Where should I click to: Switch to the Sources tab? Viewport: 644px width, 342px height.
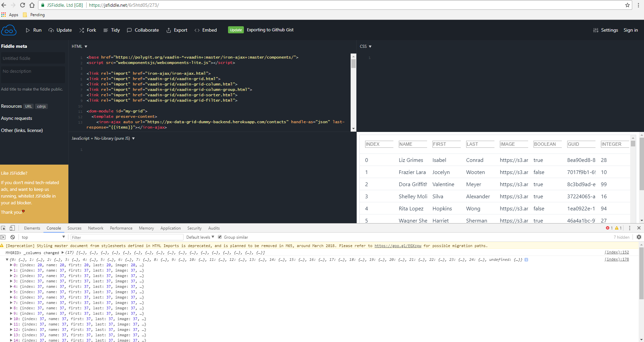pos(74,228)
